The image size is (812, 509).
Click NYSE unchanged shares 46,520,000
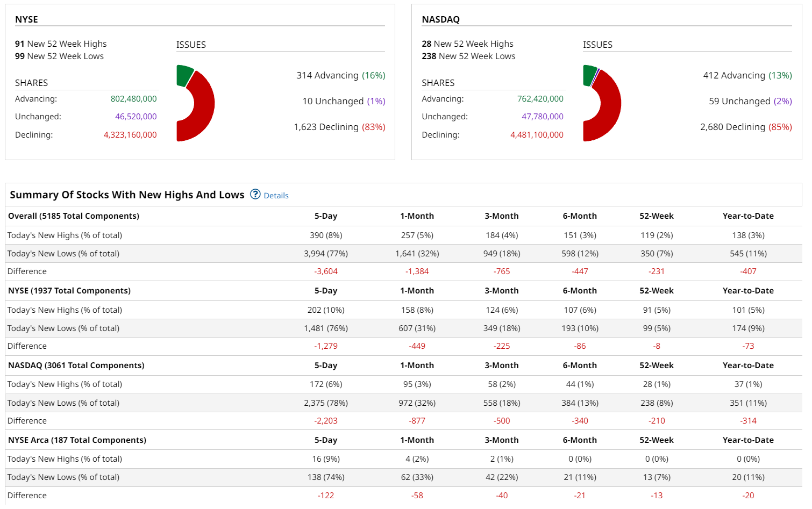tap(136, 117)
